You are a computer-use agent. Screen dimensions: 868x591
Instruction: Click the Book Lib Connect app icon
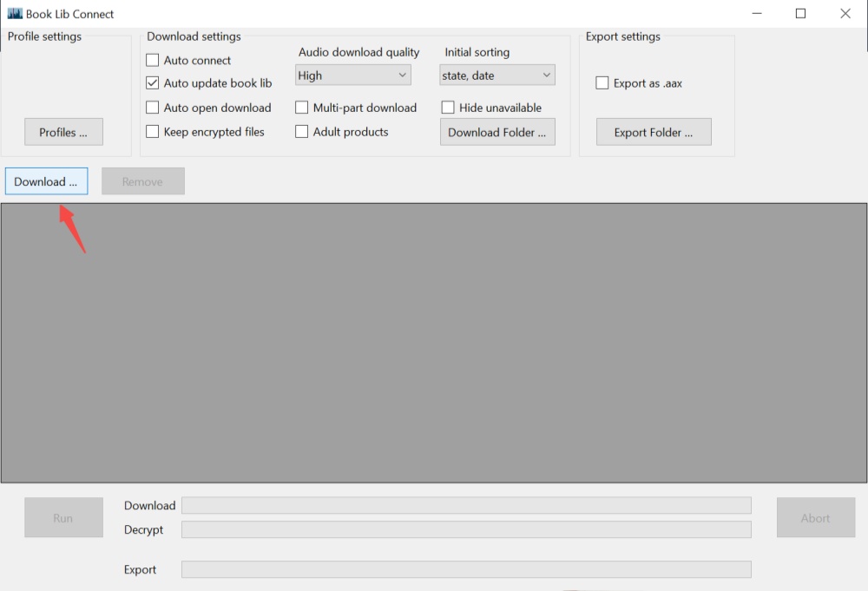coord(15,14)
